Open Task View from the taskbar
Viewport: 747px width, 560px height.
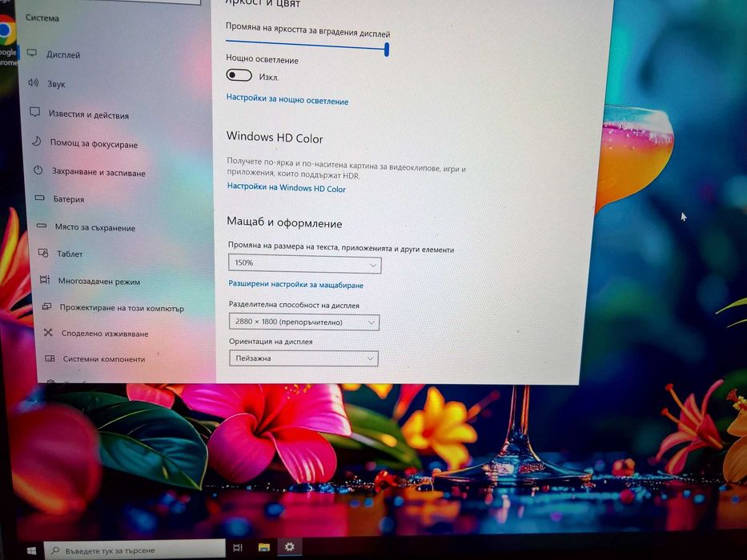(238, 548)
